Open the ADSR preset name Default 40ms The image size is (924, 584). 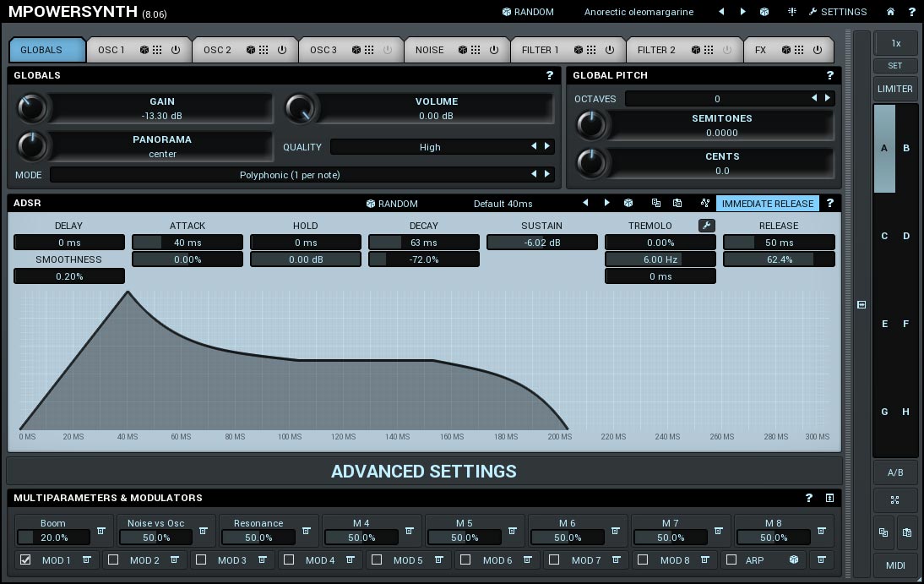(x=503, y=204)
